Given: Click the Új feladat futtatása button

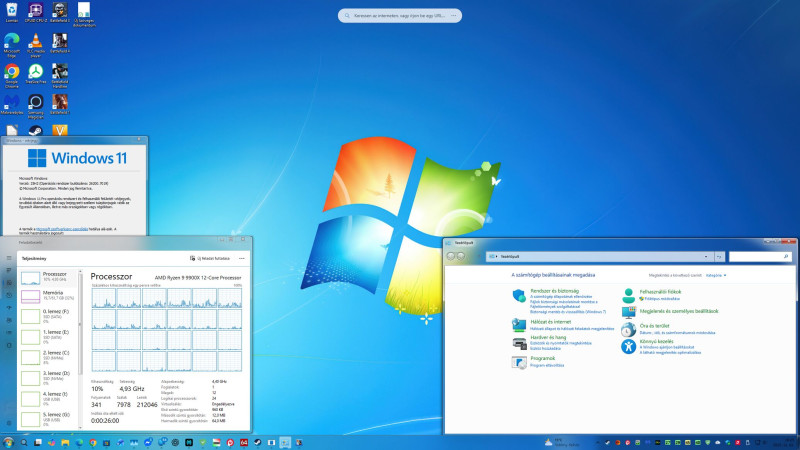Looking at the screenshot, I should coord(210,259).
